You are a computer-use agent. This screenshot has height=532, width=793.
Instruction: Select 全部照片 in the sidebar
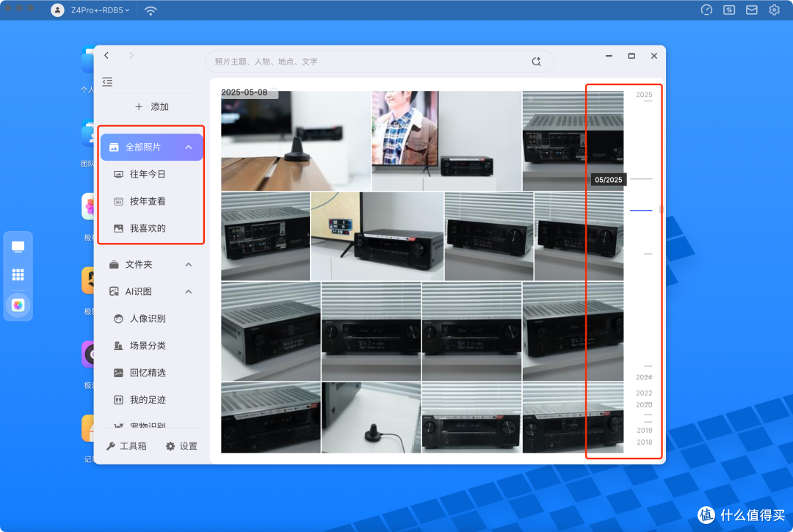(152, 147)
